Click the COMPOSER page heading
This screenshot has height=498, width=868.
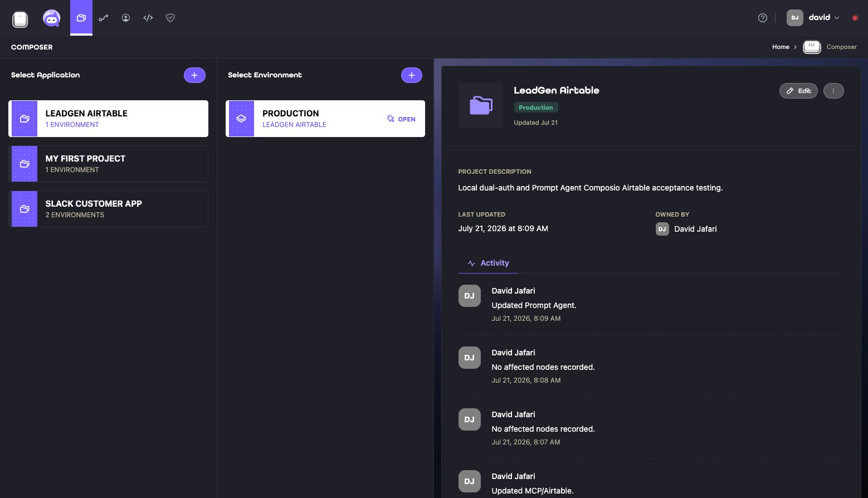click(32, 47)
